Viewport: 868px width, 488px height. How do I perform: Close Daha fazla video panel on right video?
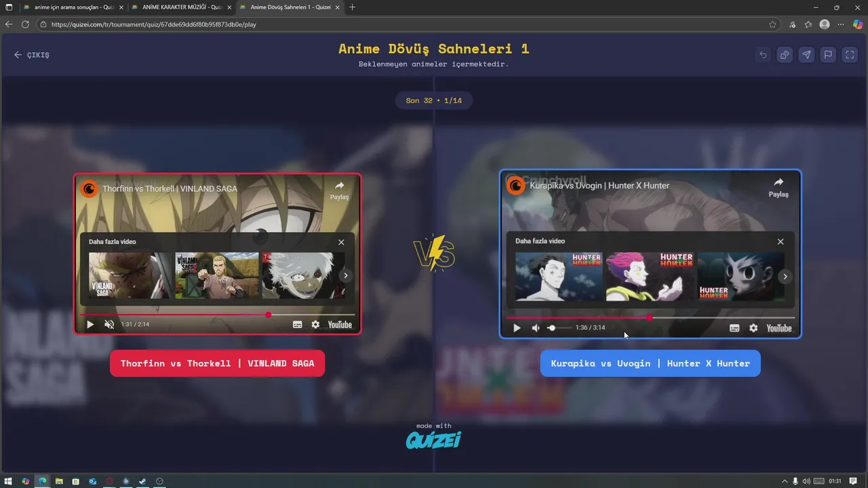click(x=781, y=242)
